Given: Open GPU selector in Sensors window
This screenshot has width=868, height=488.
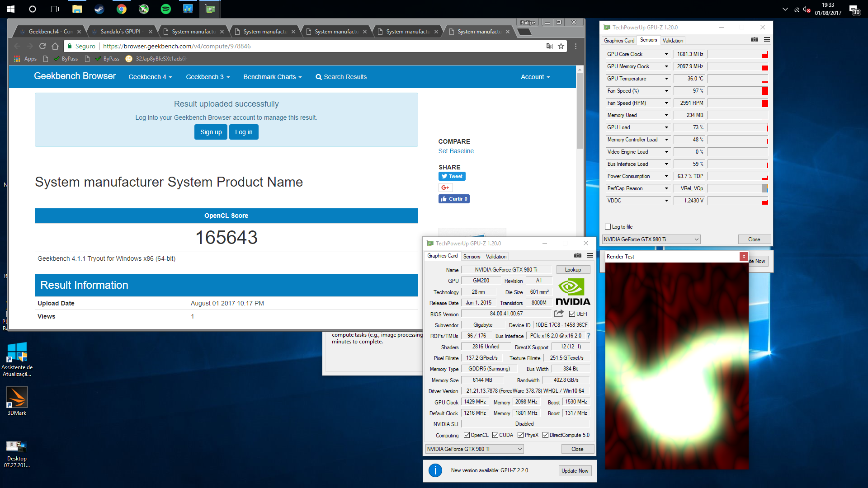Looking at the screenshot, I should (651, 239).
